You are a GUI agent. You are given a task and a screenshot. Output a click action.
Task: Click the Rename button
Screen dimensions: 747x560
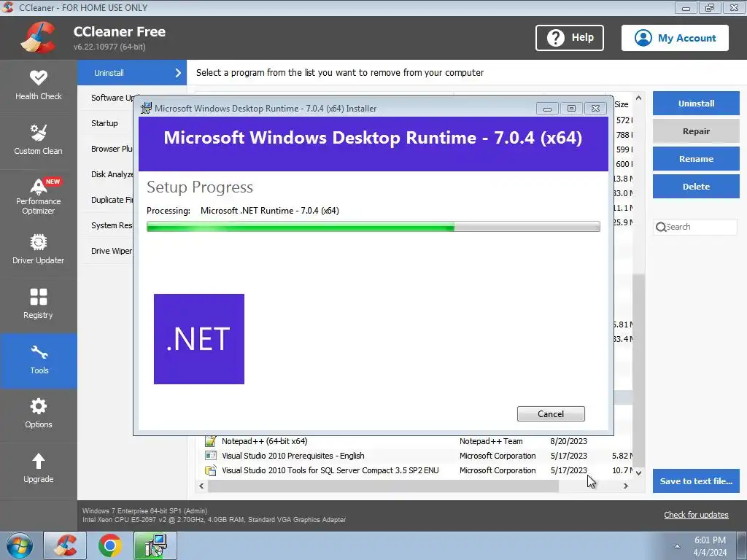696,159
